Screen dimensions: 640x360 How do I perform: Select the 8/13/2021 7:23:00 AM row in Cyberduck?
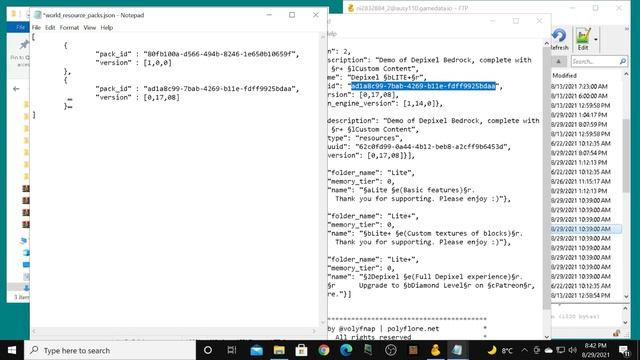[x=579, y=87]
